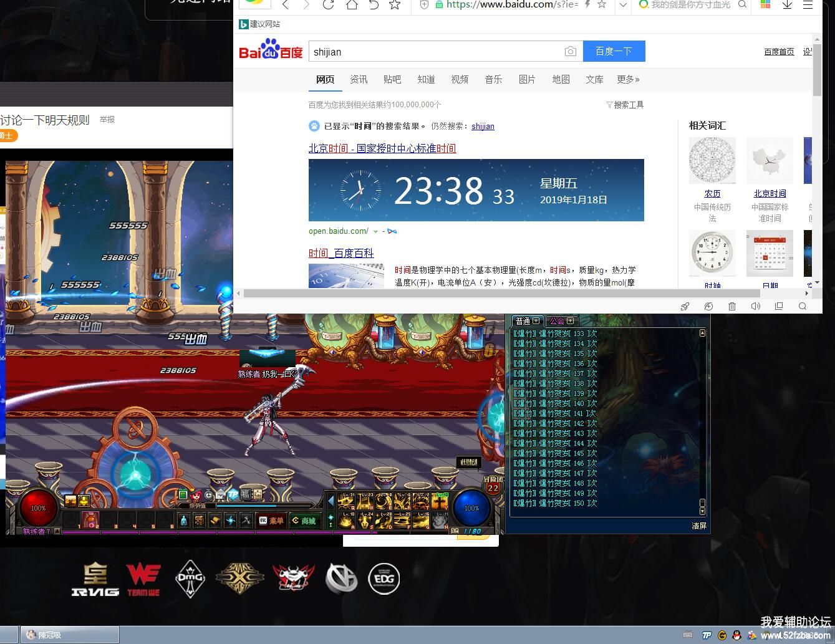835x644 pixels.
Task: Expand skill bar with left arrow toggle
Action: tap(331, 501)
